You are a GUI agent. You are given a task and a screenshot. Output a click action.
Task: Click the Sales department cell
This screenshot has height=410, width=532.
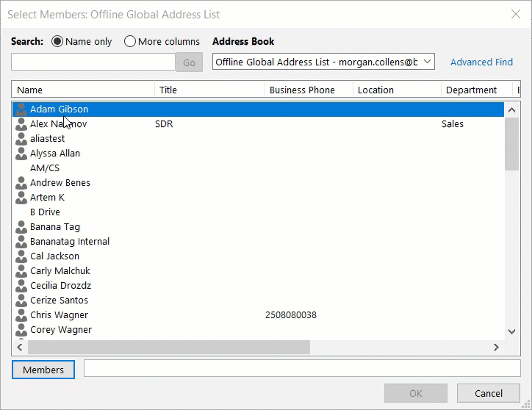(x=452, y=124)
